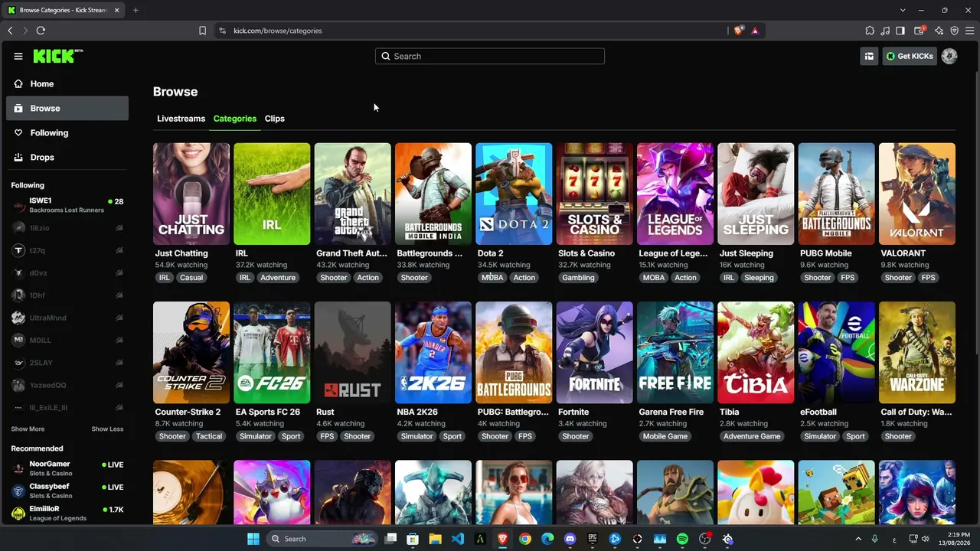Screen dimensions: 980x551
Task: Toggle notifications for YazeedQQ in Following
Action: 119,385
